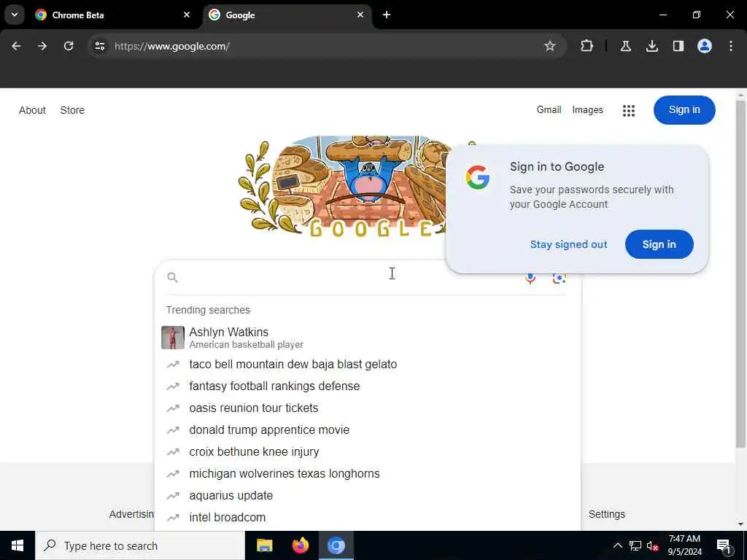
Task: Reload the Google page
Action: click(69, 46)
